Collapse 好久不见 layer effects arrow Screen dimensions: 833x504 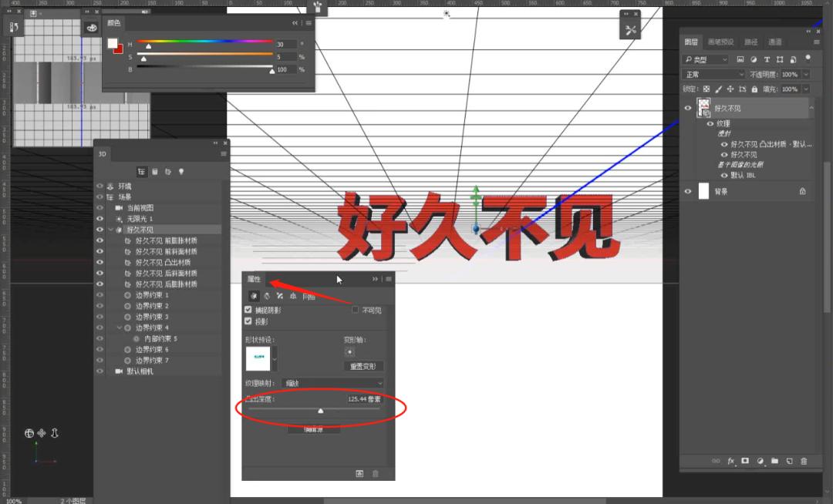[x=811, y=108]
